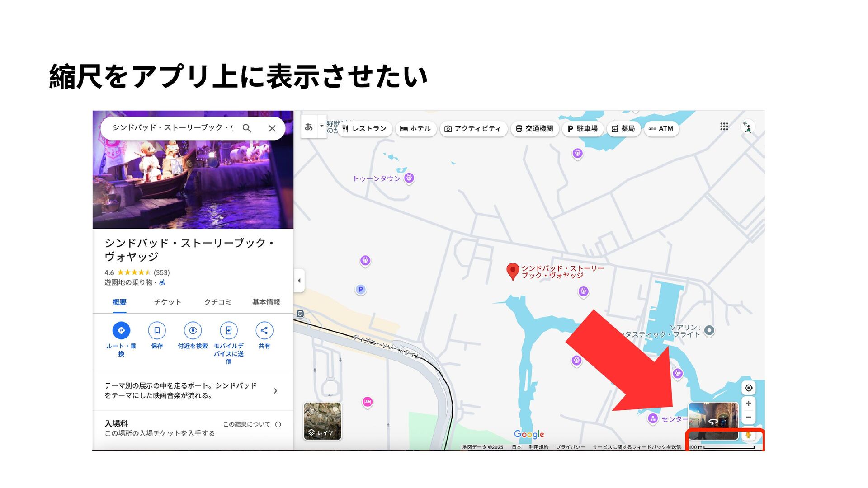Click the blue P parking marker
This screenshot has height=488, width=868.
360,290
